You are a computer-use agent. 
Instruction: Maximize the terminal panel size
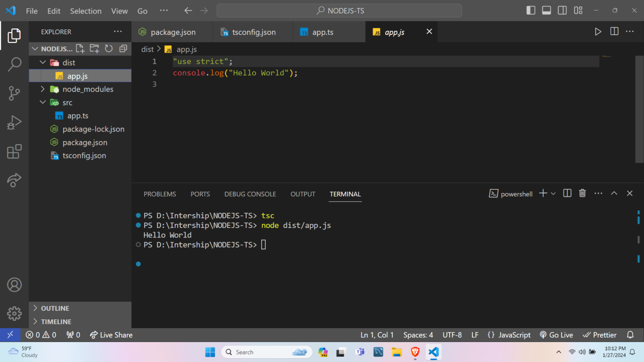614,193
